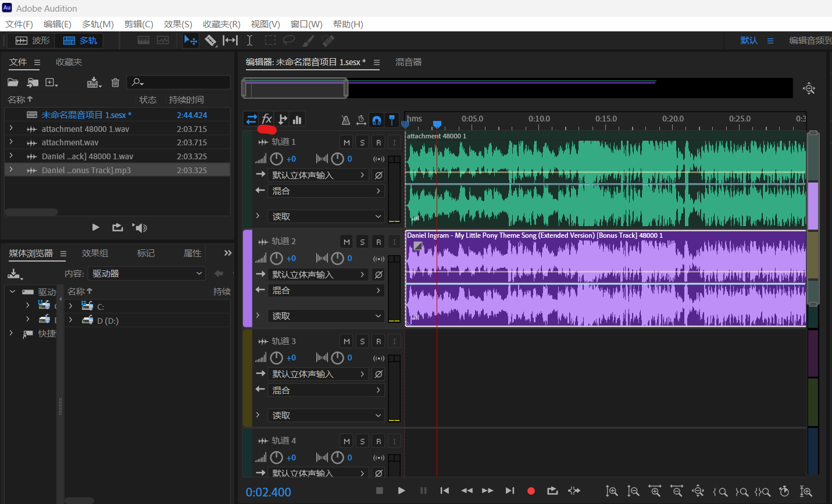This screenshot has height=504, width=832.
Task: Click the 轨道 1 volume knob
Action: 277,159
